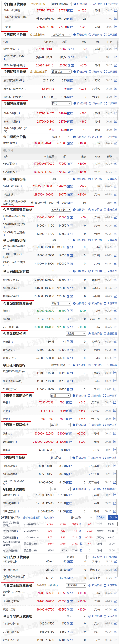This screenshot has height=644, width=120.
Task: Open the 锂化合物 dropdown
Action: point(82,518)
